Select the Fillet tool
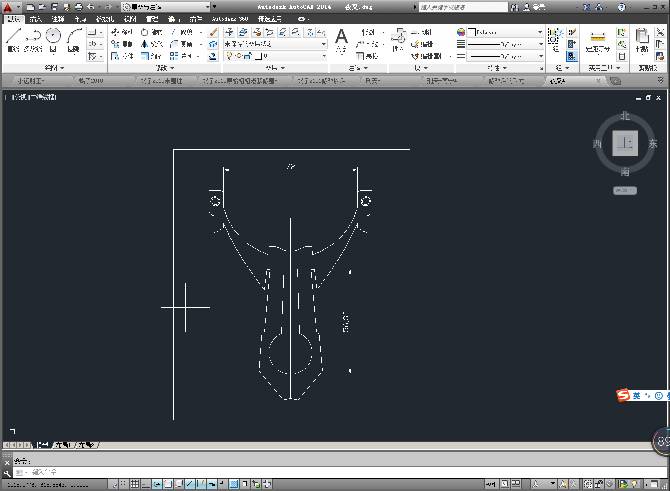670x491 pixels. point(182,44)
